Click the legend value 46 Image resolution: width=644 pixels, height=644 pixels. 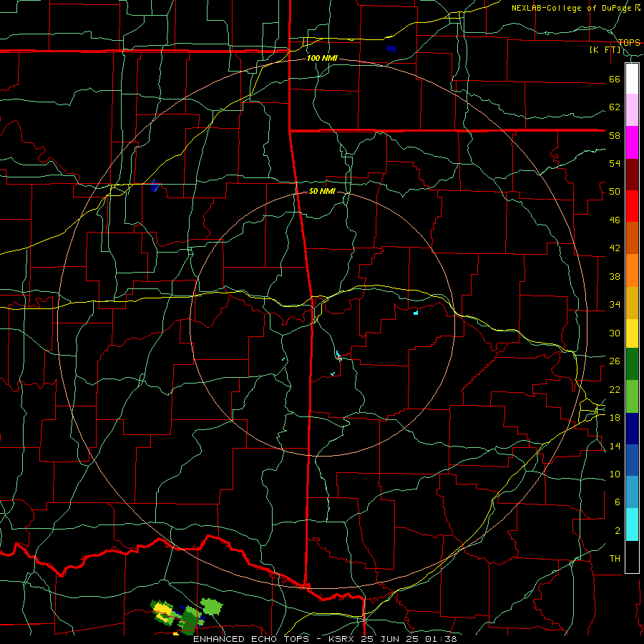pos(615,220)
